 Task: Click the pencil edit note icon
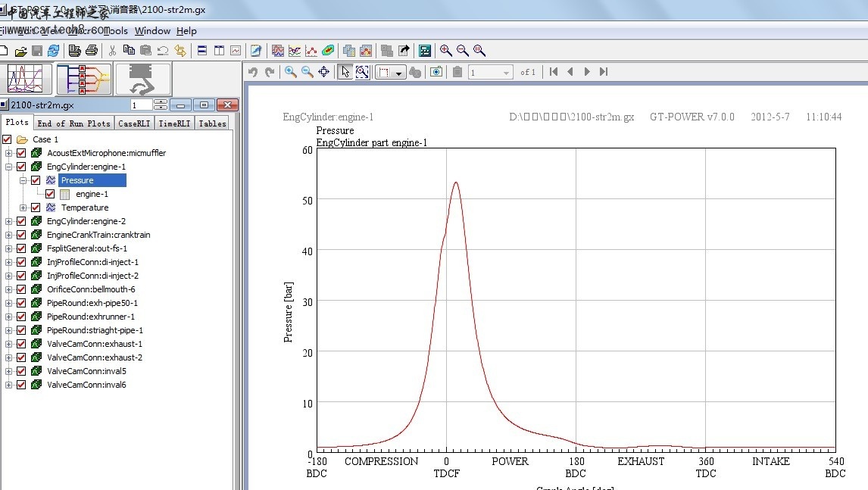[256, 51]
